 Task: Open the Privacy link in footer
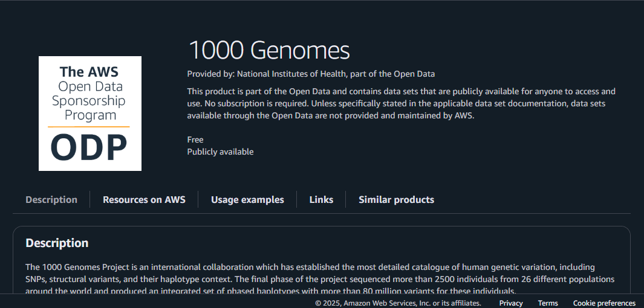pyautogui.click(x=511, y=303)
